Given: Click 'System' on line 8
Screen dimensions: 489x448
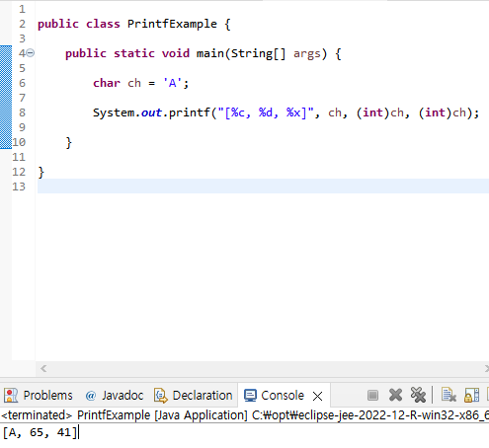Looking at the screenshot, I should click(x=114, y=112).
